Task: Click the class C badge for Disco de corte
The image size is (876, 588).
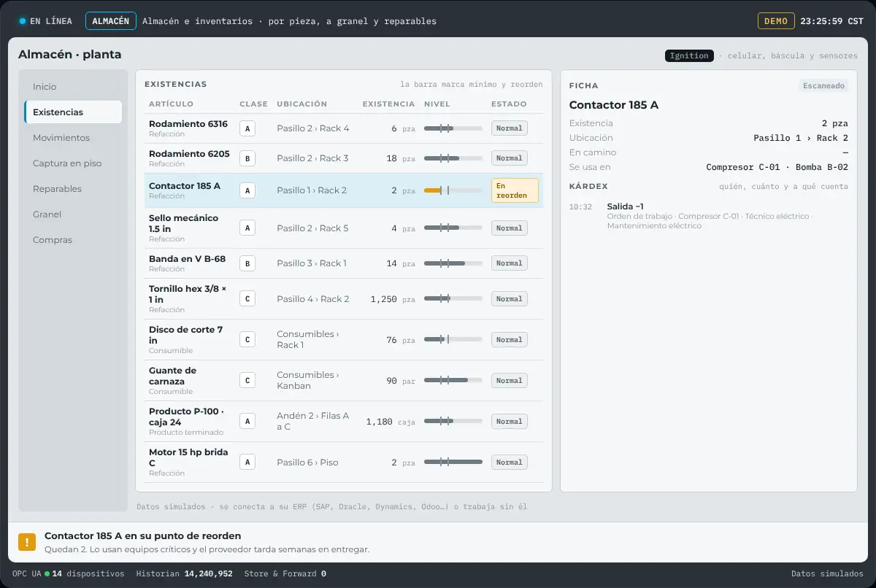Action: point(247,340)
